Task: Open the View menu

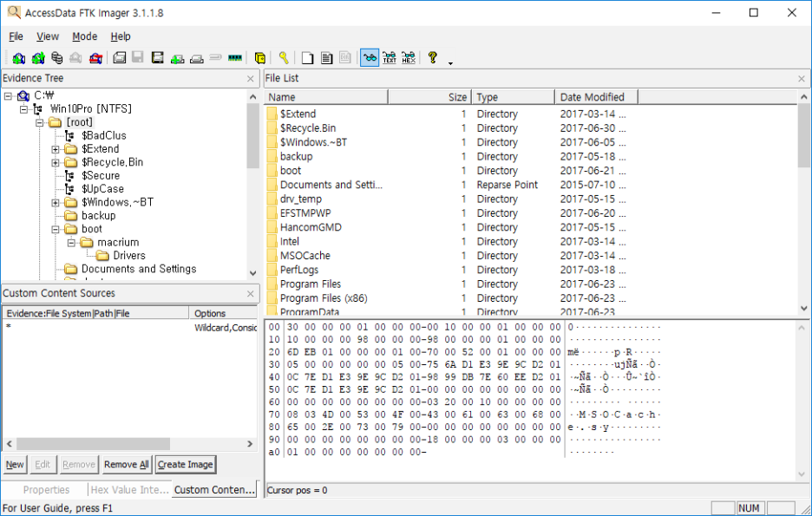Action: (x=48, y=36)
